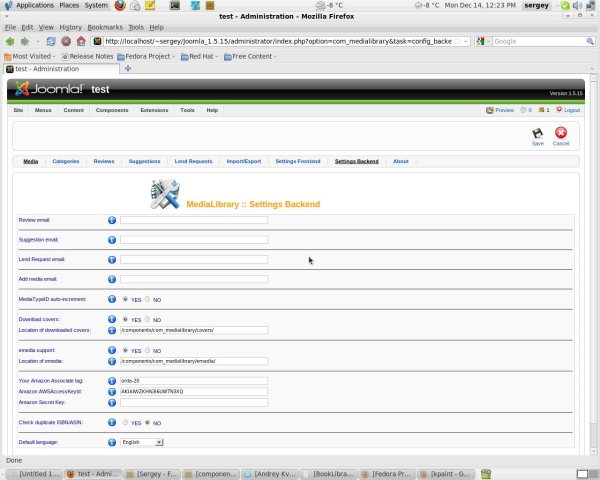600x480 pixels.
Task: Switch to the Settings Frontend tab
Action: point(298,162)
